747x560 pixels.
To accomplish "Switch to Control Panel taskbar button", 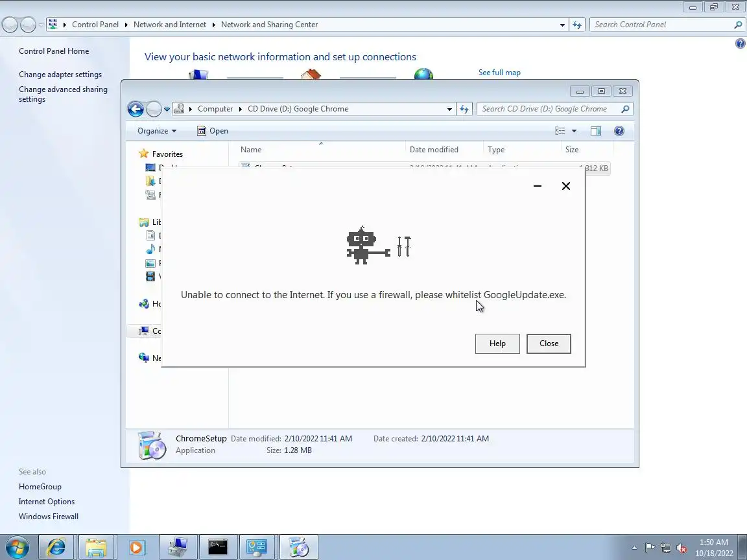I will [x=257, y=547].
